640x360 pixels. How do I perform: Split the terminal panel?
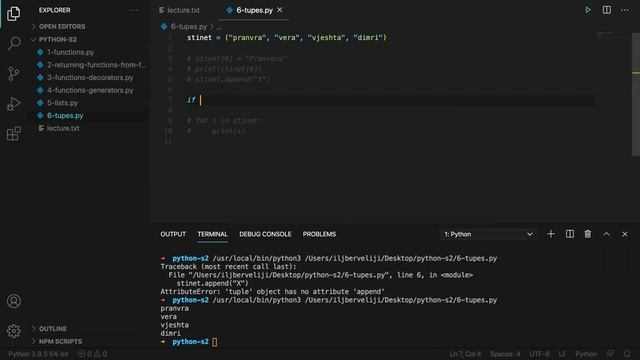(x=569, y=234)
